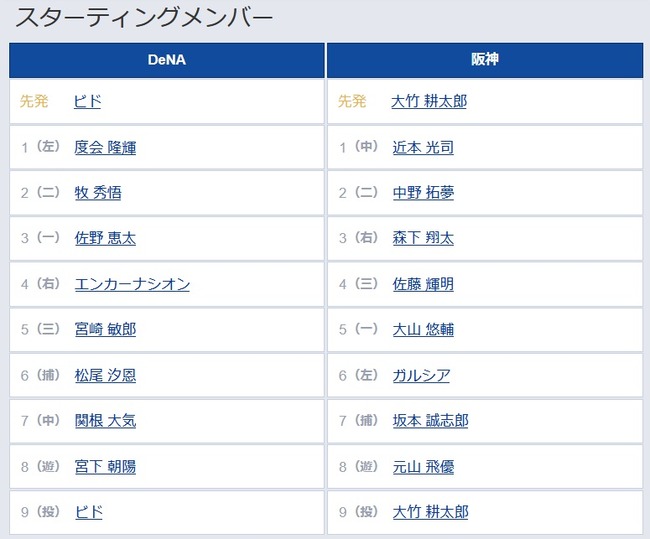Open 大竹 耕太郎 link in 阪神 先発 row
Screen dimensions: 650x539
pos(429,101)
